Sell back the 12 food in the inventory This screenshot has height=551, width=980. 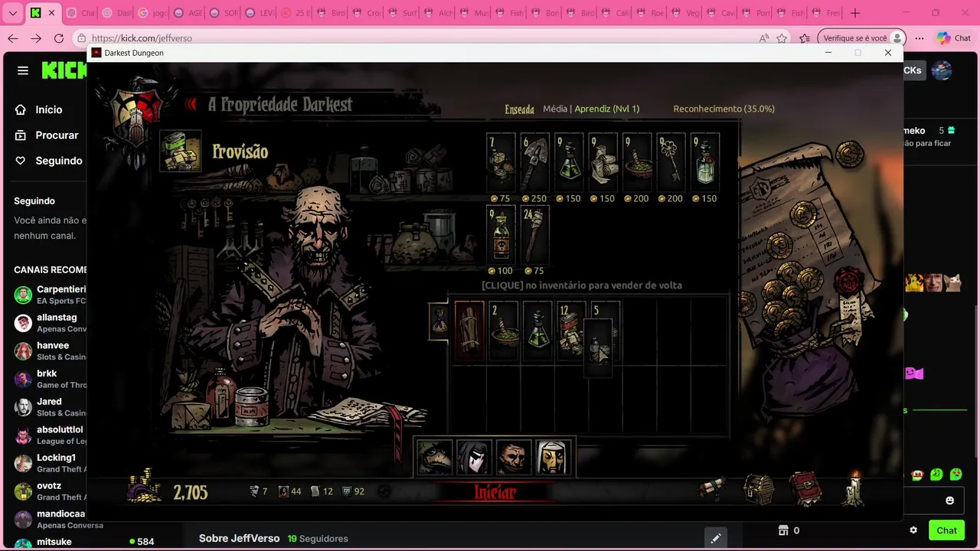pos(571,331)
